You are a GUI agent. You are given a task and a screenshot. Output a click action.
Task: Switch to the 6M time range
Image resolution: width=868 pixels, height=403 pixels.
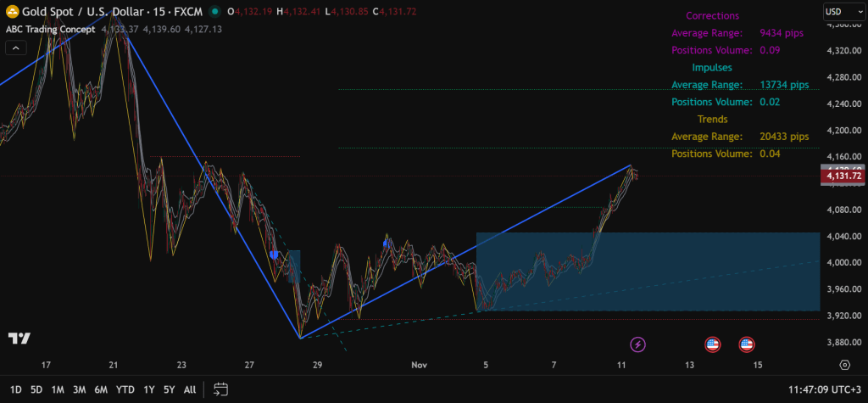point(101,389)
